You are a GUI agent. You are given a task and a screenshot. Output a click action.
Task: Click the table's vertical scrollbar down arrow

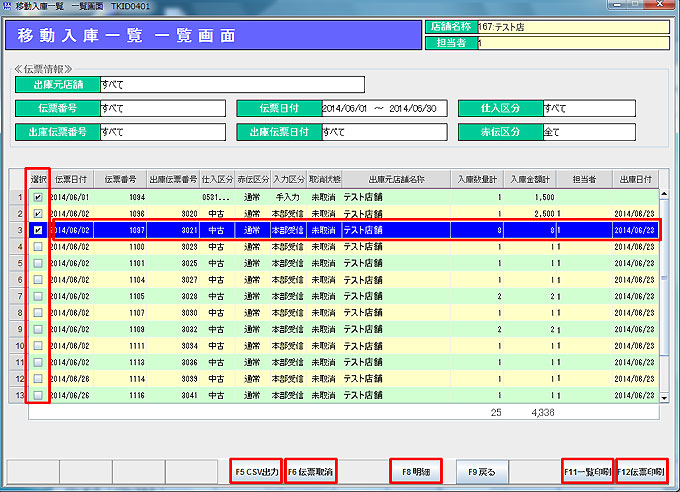(x=663, y=398)
